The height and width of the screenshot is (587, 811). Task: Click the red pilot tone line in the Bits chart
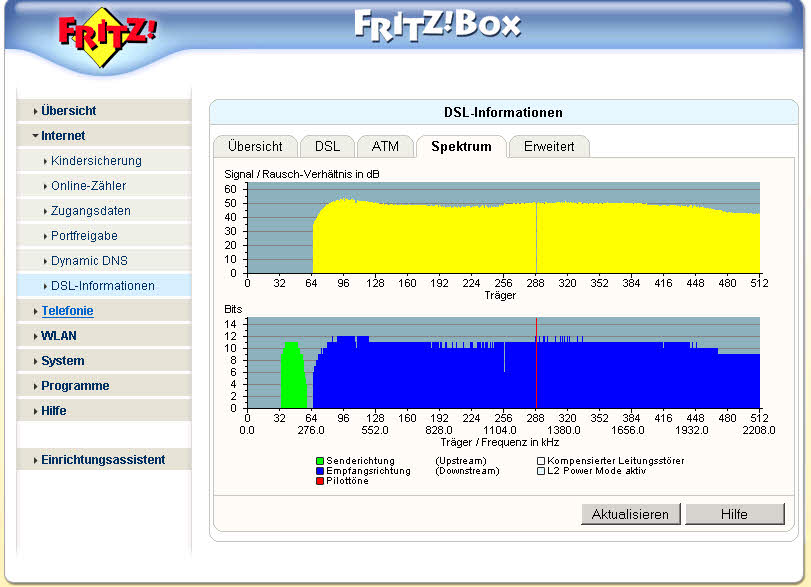click(536, 363)
